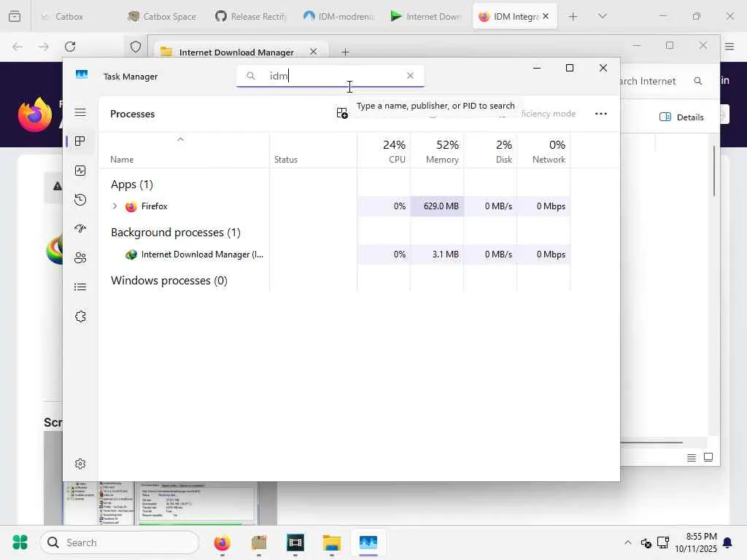Go forward in Firefox
Image resolution: width=747 pixels, height=560 pixels.
[x=43, y=47]
